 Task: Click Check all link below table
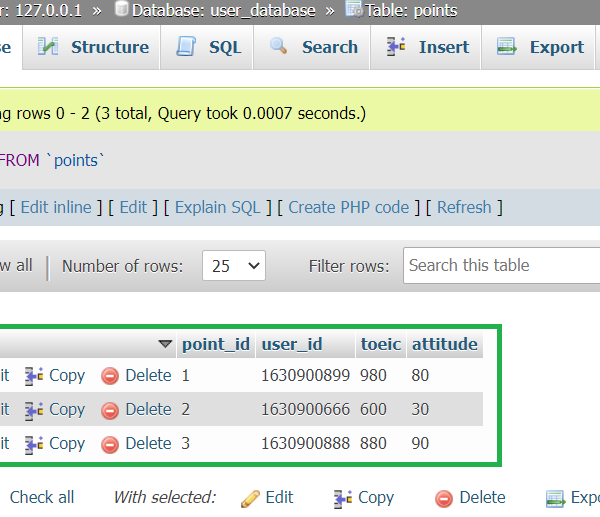[x=42, y=497]
